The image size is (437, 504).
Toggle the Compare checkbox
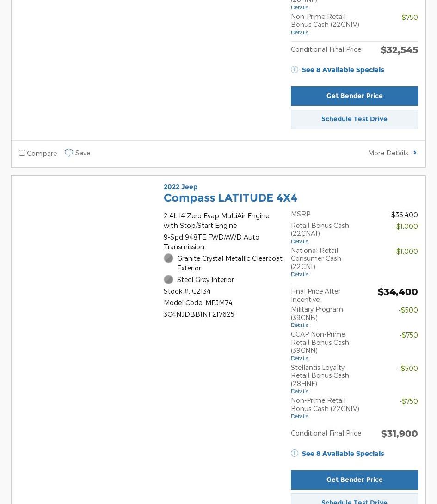point(22,153)
